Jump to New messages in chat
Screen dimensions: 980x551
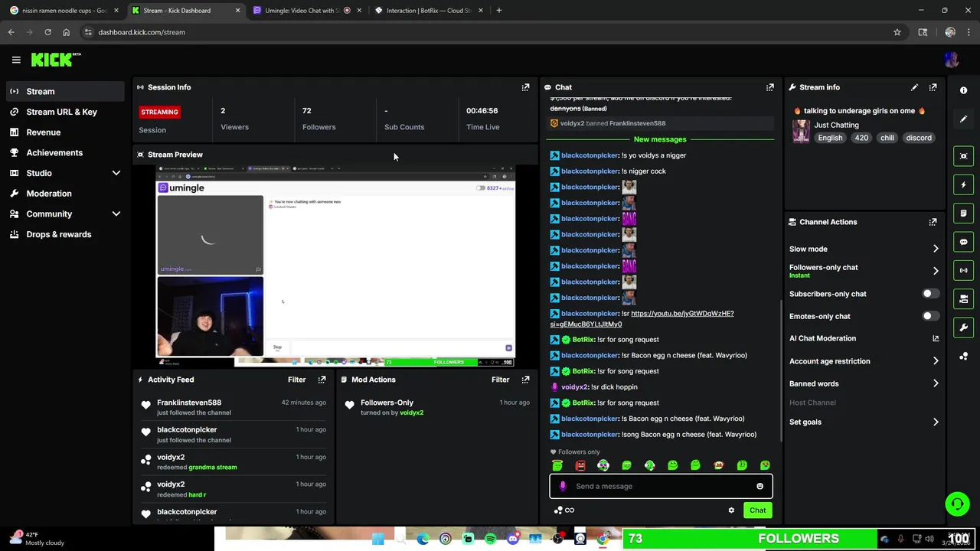(x=660, y=139)
